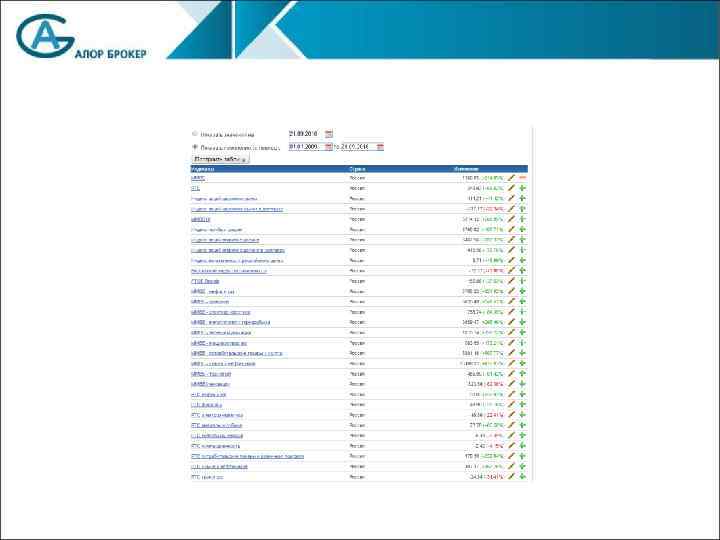This screenshot has height=540, width=720.
Task: Open the FTSE Russia index link
Action: (x=205, y=281)
